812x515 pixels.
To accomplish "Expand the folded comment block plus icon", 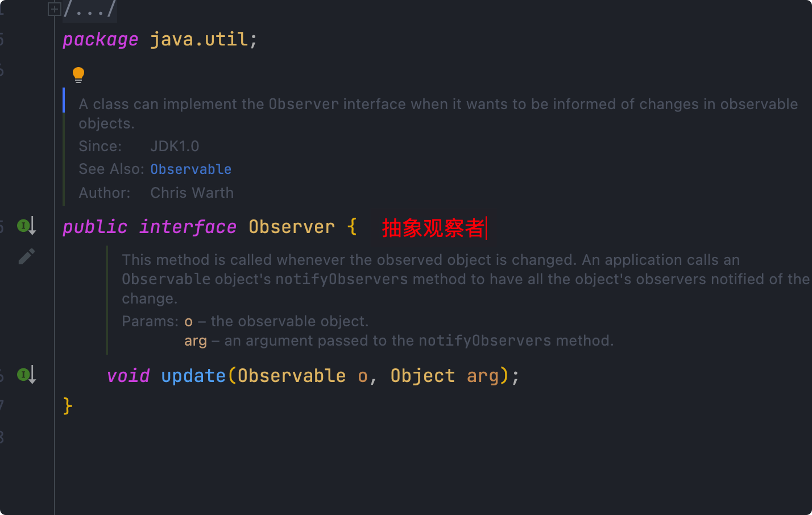I will pyautogui.click(x=54, y=9).
